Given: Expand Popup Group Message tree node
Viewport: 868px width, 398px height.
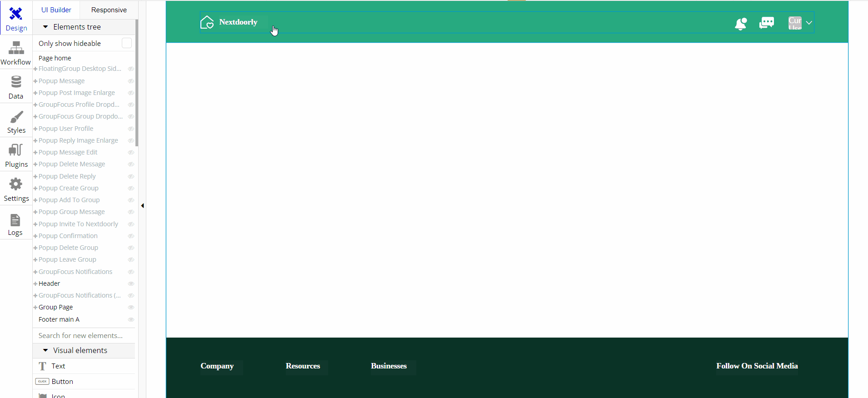Looking at the screenshot, I should (35, 212).
